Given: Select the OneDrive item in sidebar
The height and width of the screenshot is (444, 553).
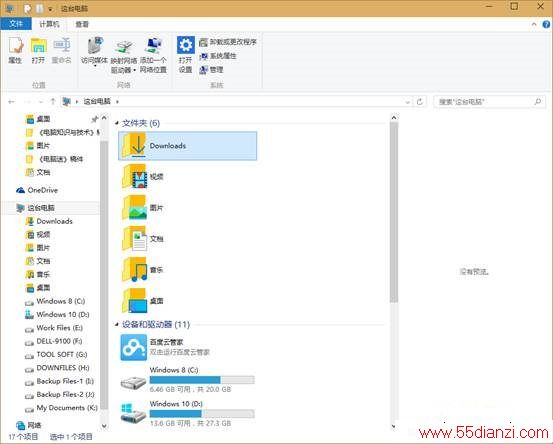Looking at the screenshot, I should [37, 190].
